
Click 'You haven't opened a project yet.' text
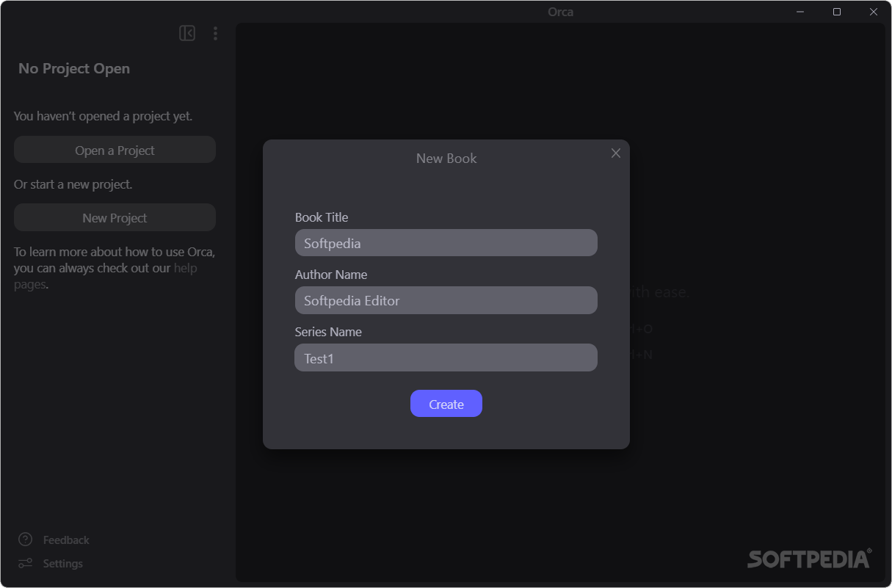pos(104,116)
